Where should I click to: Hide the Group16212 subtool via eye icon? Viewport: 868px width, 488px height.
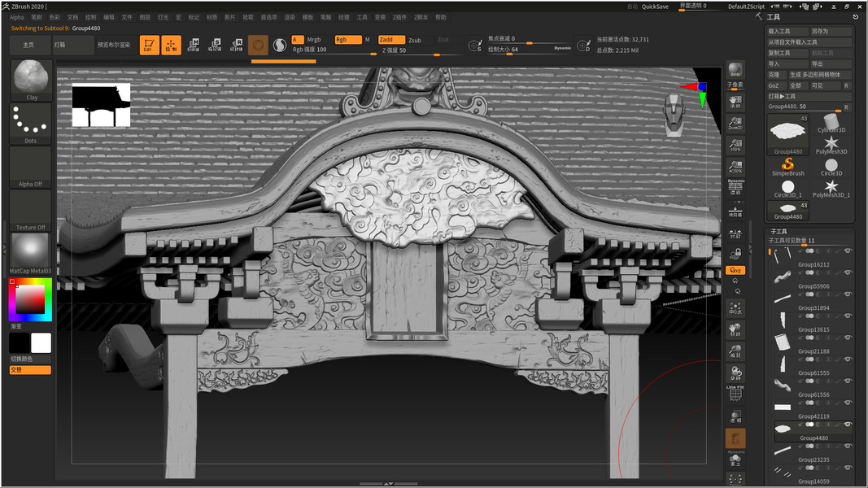pyautogui.click(x=848, y=251)
